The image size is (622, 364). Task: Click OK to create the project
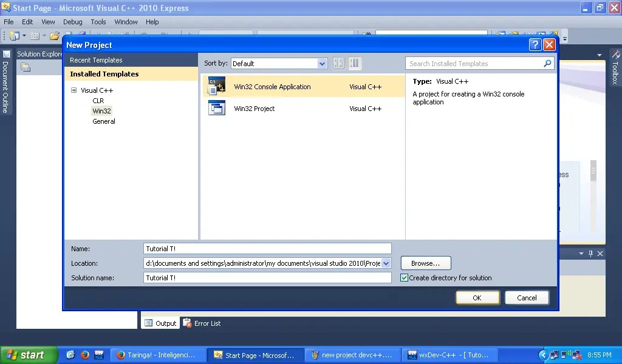[477, 297]
